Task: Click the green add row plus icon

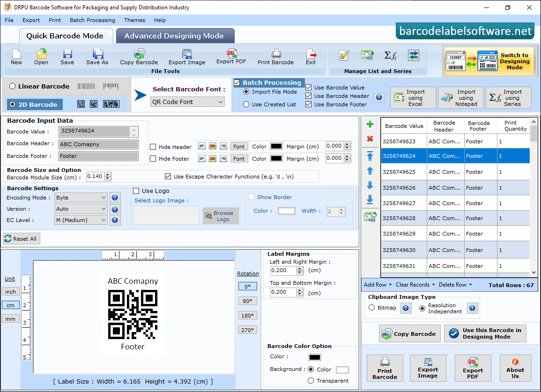Action: (x=370, y=124)
